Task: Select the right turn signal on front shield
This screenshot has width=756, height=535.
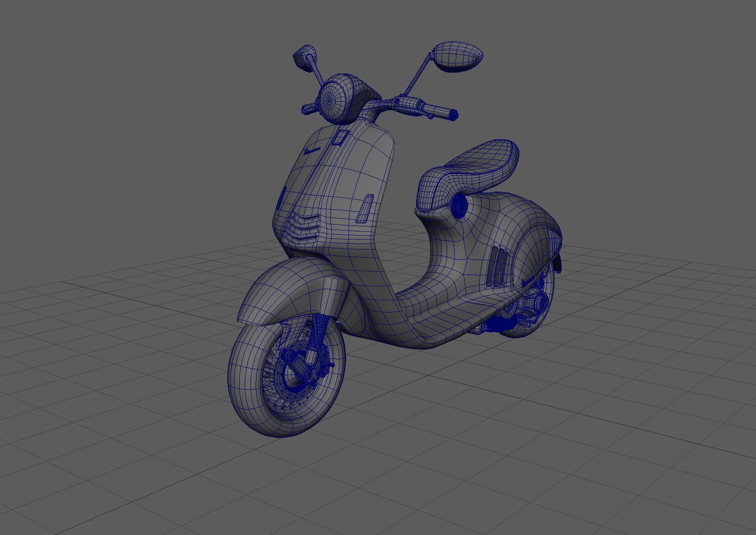Action: tap(365, 209)
